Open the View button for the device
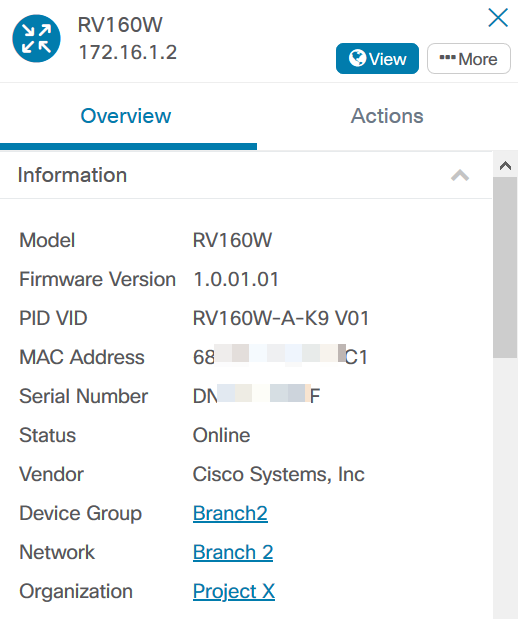518x619 pixels. tap(377, 58)
